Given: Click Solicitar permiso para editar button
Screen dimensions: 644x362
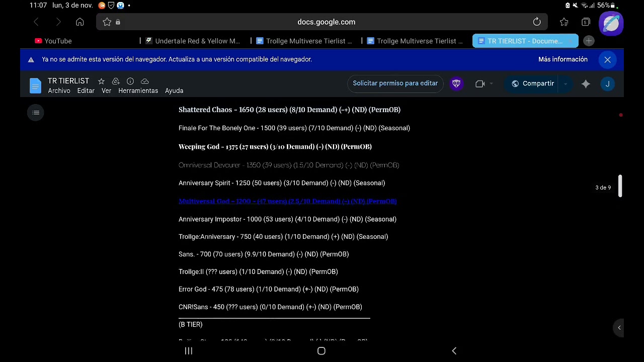Looking at the screenshot, I should coord(395,83).
